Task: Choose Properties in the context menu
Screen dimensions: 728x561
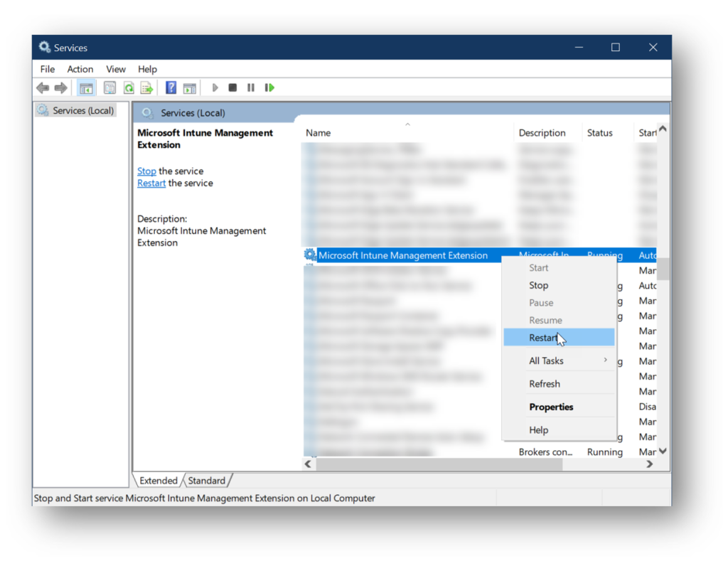Action: (559, 407)
